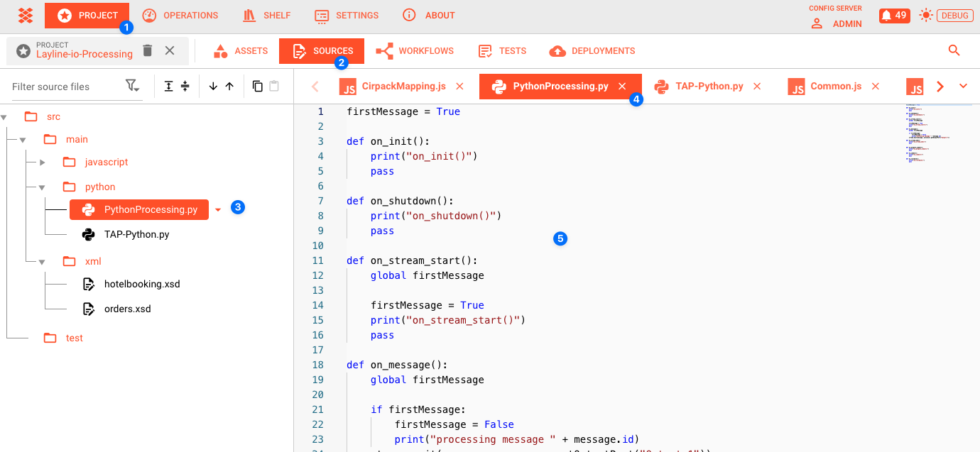Click the Laylines logo in the top-left
Viewport: 980px width, 452px height.
coord(25,15)
